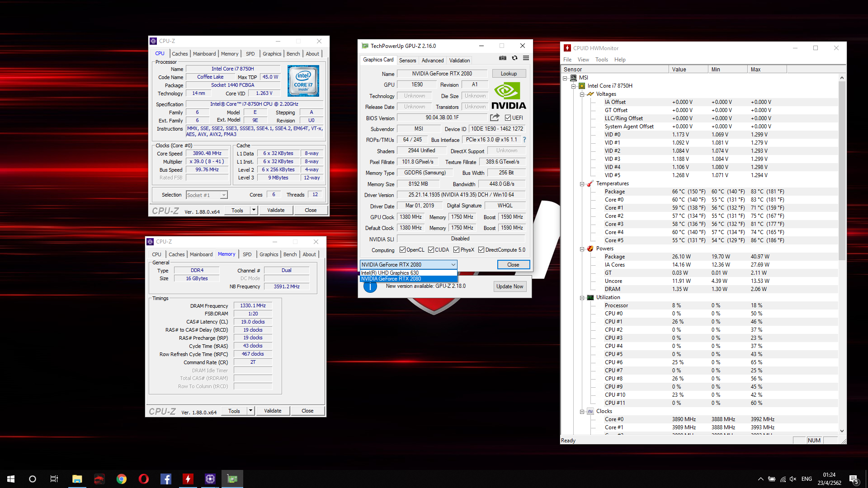The height and width of the screenshot is (488, 868).
Task: Open Windows Start menu
Action: click(11, 479)
